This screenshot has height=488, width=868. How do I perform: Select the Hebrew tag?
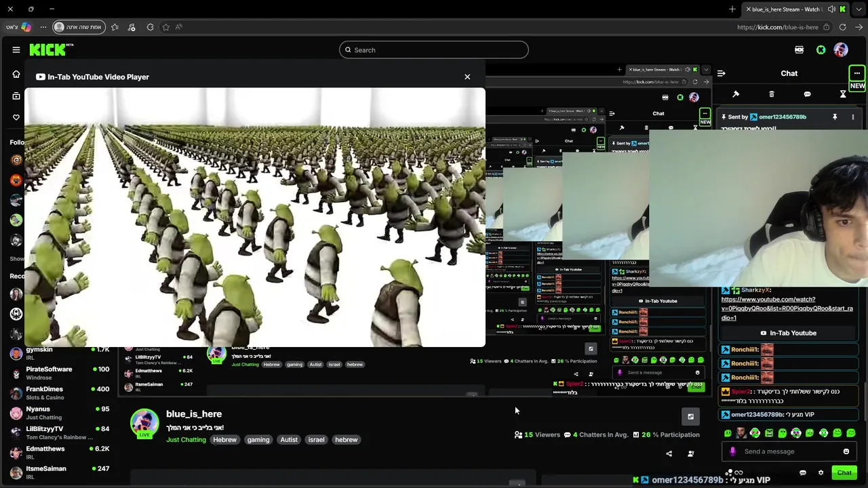224,440
